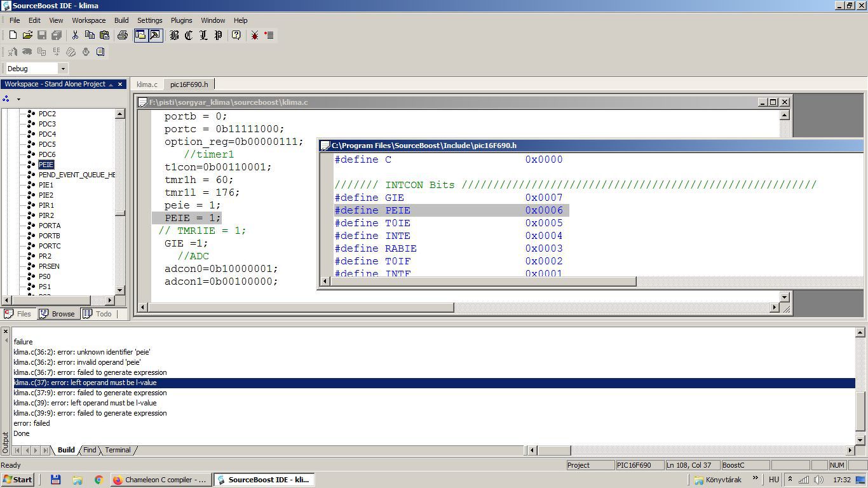
Task: Open the File menu
Action: coord(15,20)
